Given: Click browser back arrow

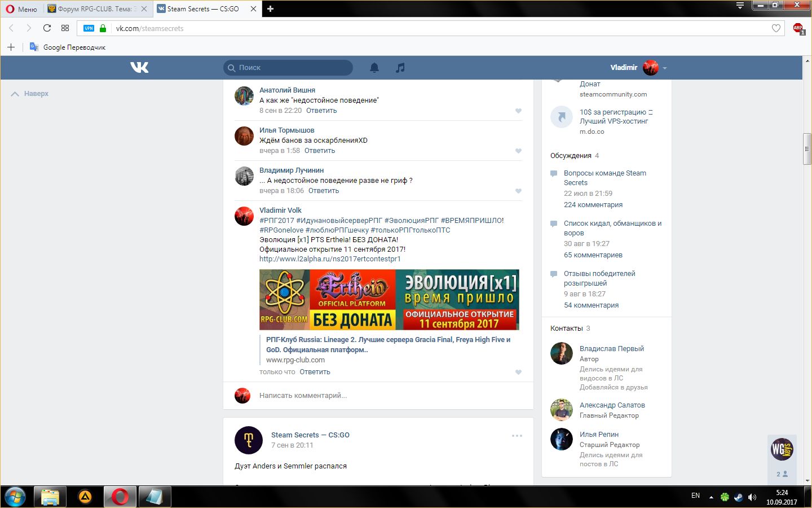Looking at the screenshot, I should point(11,28).
